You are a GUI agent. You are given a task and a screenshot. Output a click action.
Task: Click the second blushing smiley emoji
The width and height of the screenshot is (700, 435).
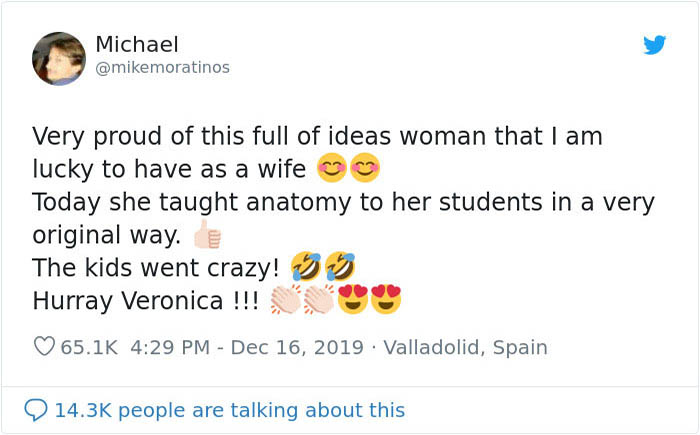365,168
